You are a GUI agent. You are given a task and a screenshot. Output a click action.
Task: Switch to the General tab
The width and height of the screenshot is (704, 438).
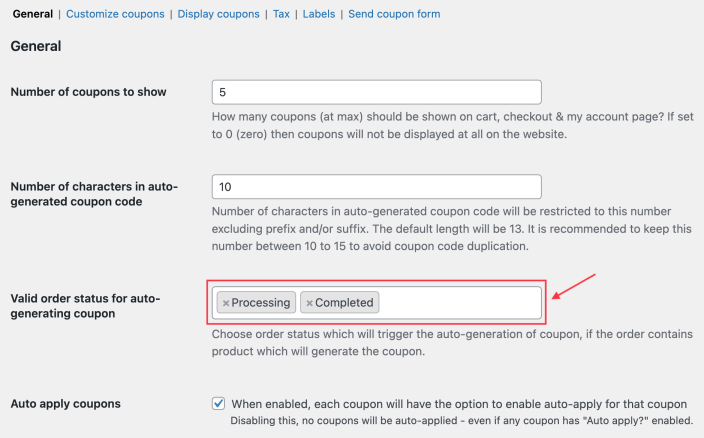pyautogui.click(x=32, y=14)
